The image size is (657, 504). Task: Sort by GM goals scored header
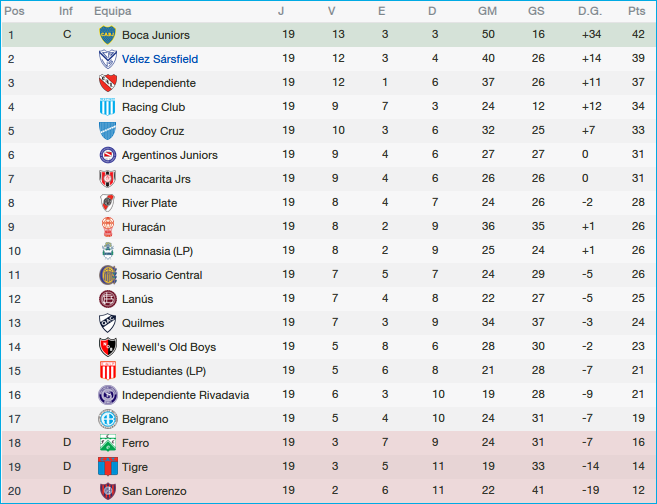(487, 11)
